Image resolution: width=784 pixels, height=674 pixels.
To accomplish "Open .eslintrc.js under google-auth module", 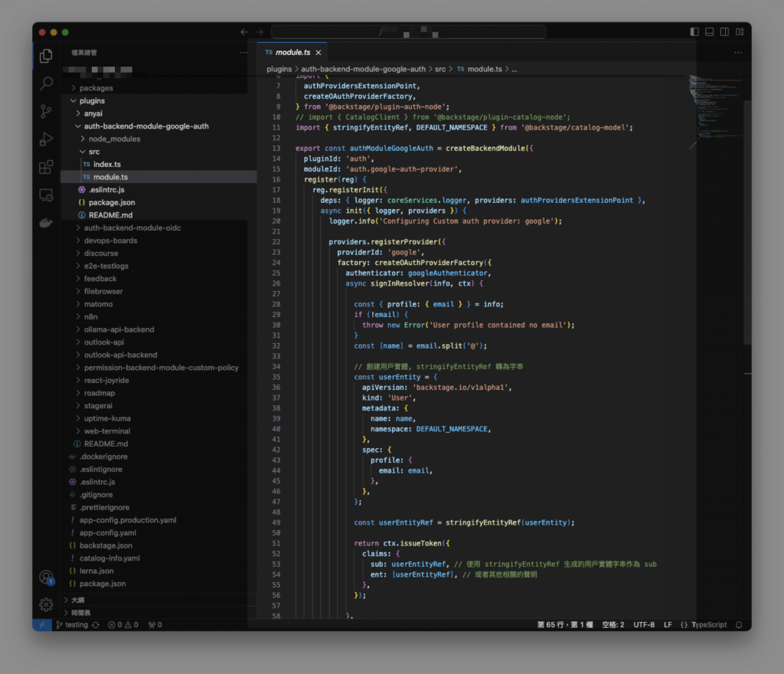I will [x=159, y=189].
